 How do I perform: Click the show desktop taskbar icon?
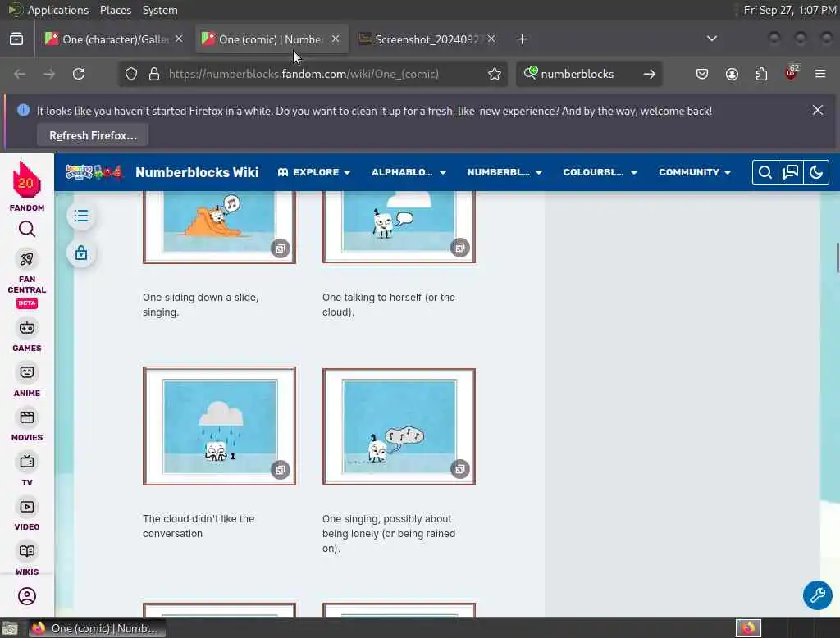(x=10, y=628)
